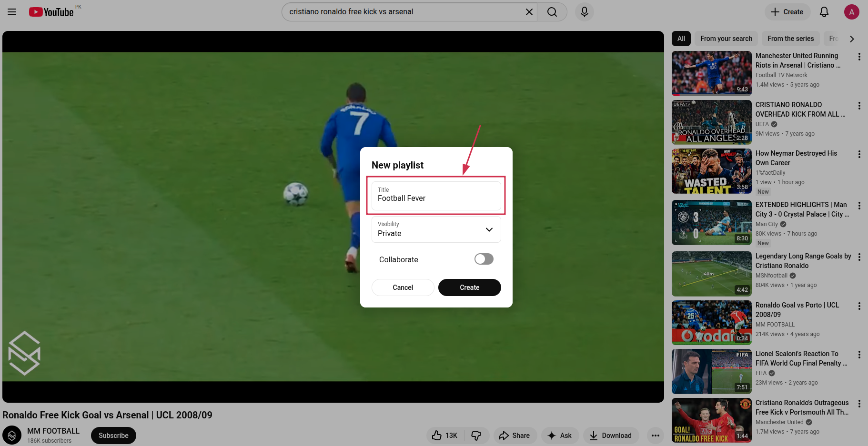Open the top Create button
This screenshot has width=868, height=446.
787,12
